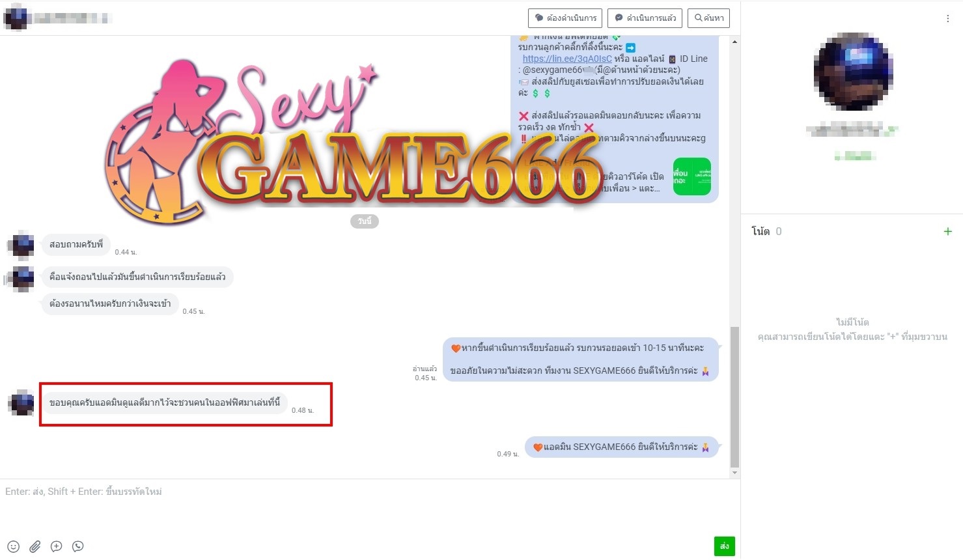
Task: Click the chat header avatar at top left
Action: [16, 18]
